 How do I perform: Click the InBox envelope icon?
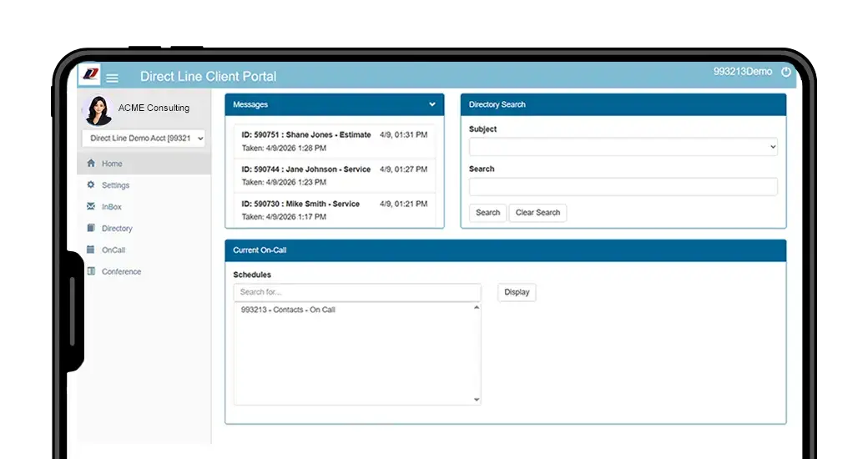(91, 207)
